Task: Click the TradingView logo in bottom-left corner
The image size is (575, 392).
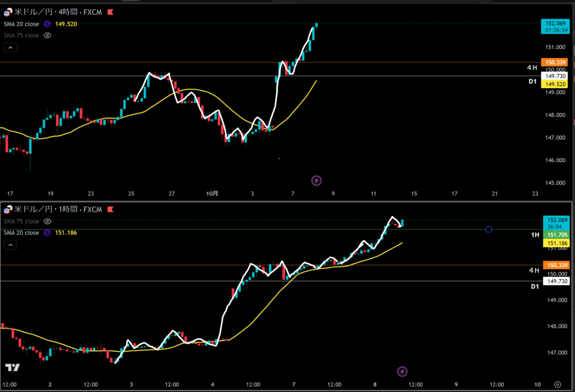Action: [x=12, y=368]
